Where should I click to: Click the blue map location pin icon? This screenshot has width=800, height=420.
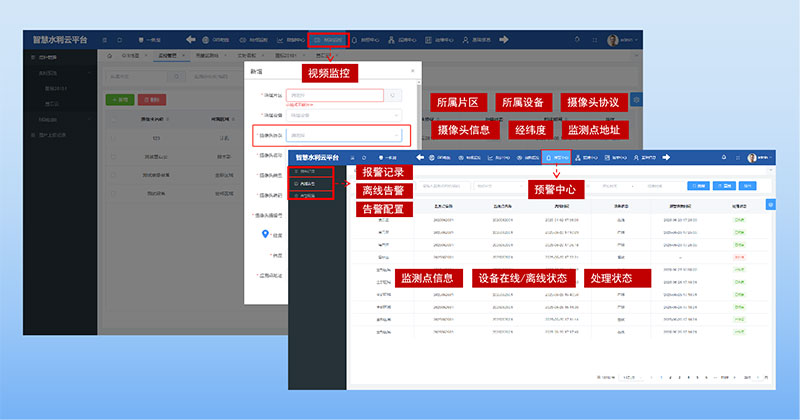266,234
